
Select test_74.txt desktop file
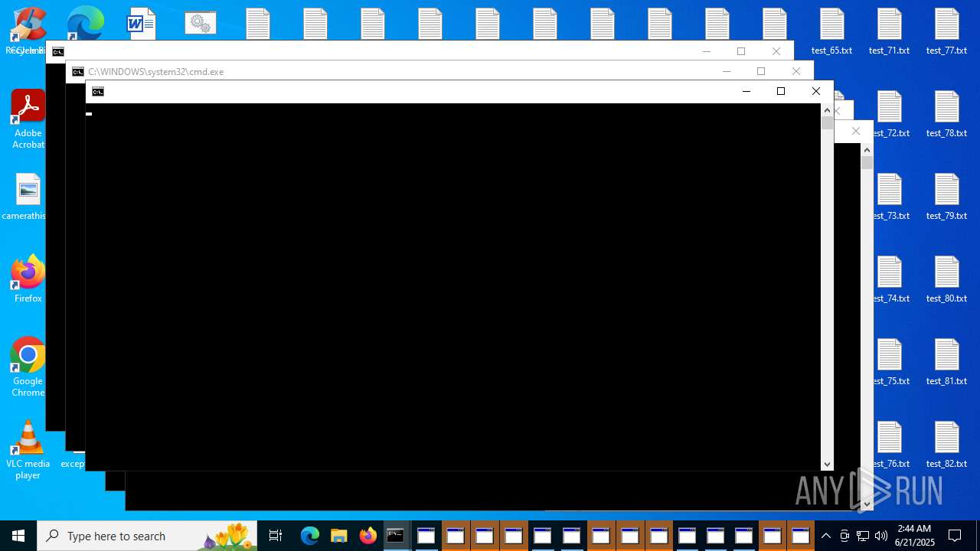coord(891,280)
